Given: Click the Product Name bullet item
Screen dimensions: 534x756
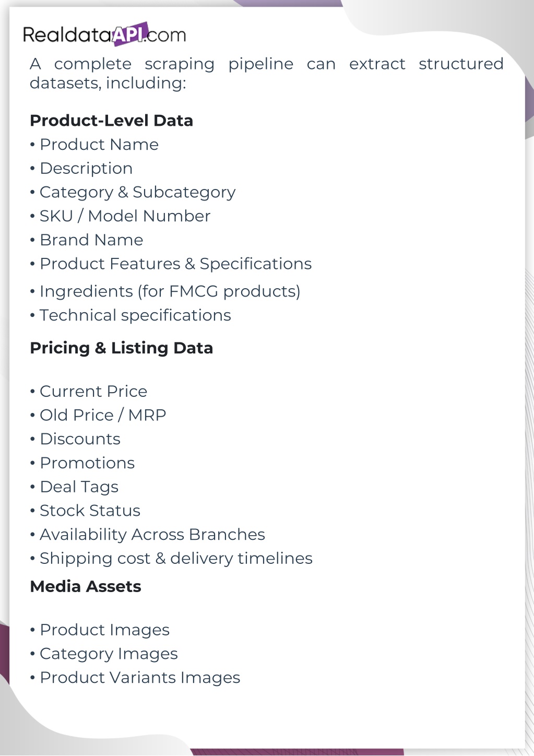Looking at the screenshot, I should point(99,145).
